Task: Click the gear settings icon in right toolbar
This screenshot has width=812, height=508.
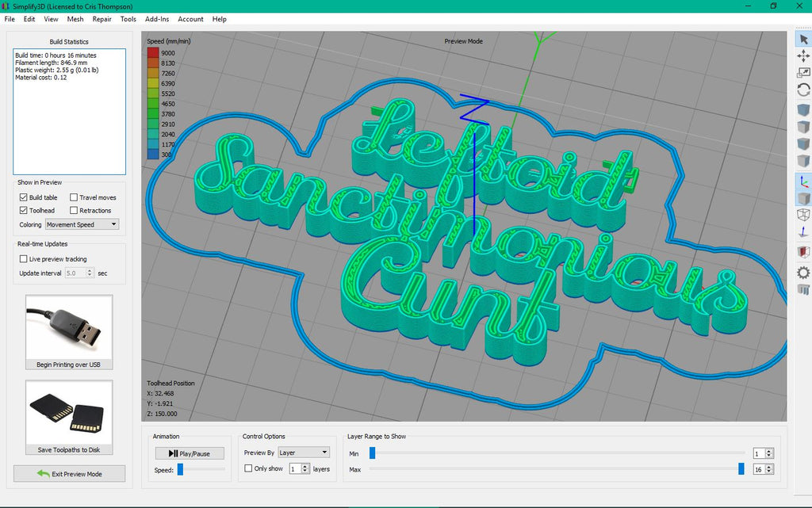Action: tap(802, 272)
